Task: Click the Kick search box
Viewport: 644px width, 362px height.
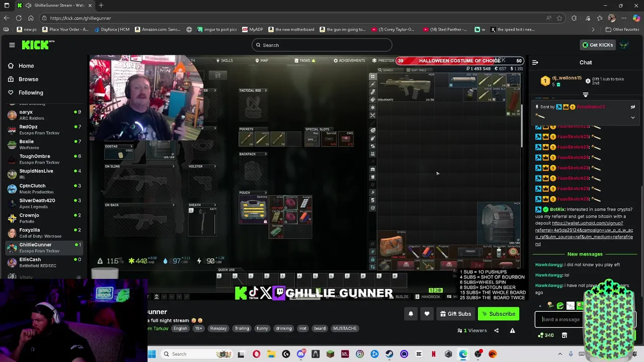Action: (322, 45)
